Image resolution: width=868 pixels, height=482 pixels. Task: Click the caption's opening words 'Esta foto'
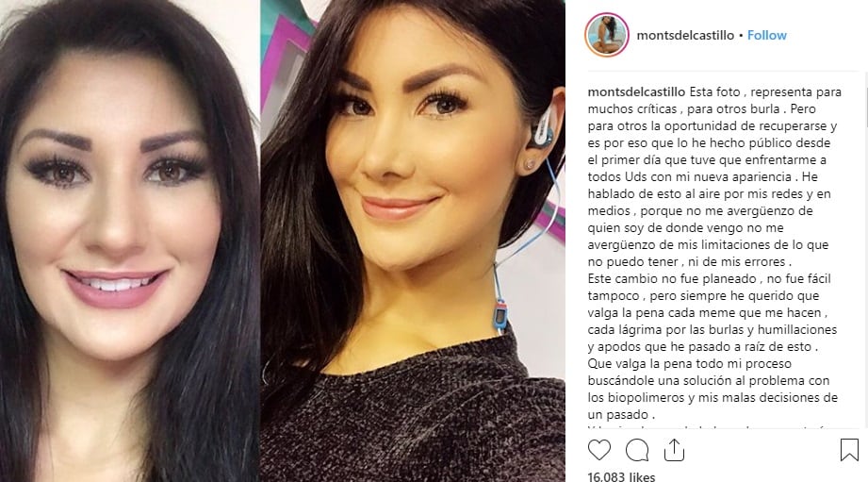click(714, 92)
